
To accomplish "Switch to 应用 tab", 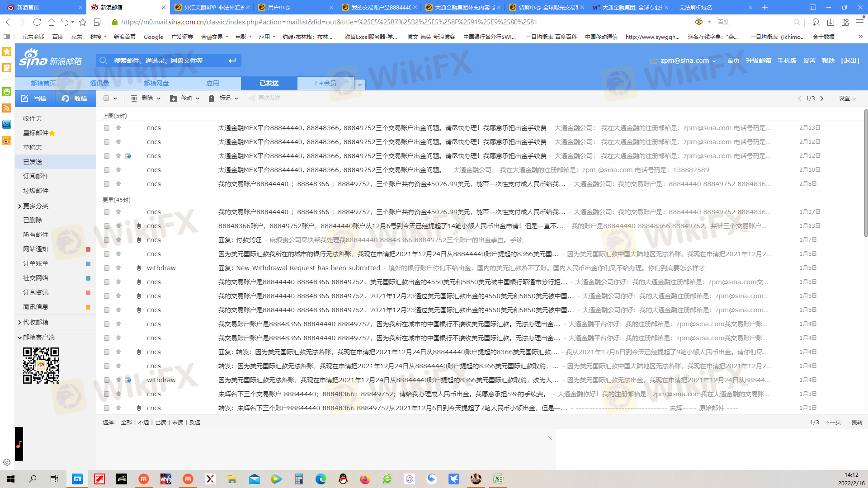I will point(212,83).
